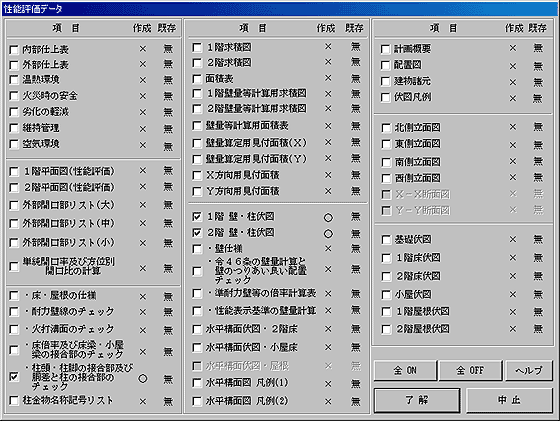This screenshot has width=560, height=421.
Task: Check the 小屋伏図 checkbox
Action: click(386, 295)
